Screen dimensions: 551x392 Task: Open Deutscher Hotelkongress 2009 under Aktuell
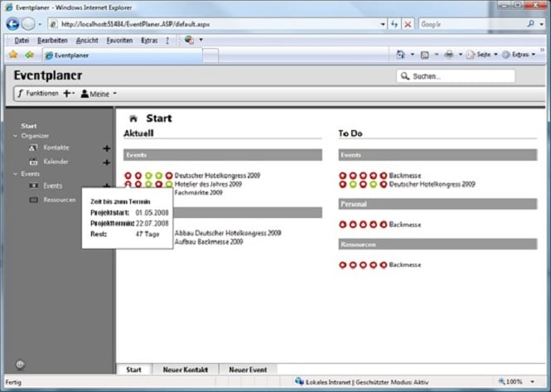click(x=217, y=176)
